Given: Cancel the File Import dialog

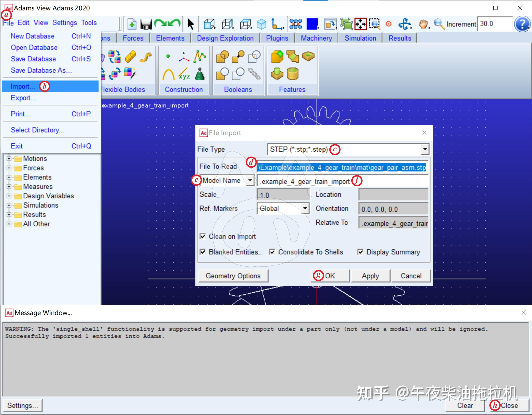Looking at the screenshot, I should click(x=411, y=276).
